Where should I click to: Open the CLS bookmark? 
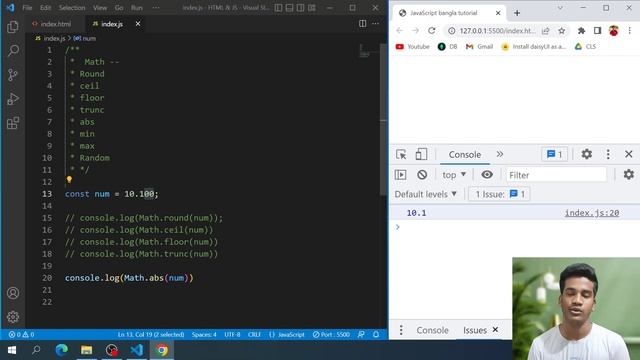pyautogui.click(x=585, y=47)
